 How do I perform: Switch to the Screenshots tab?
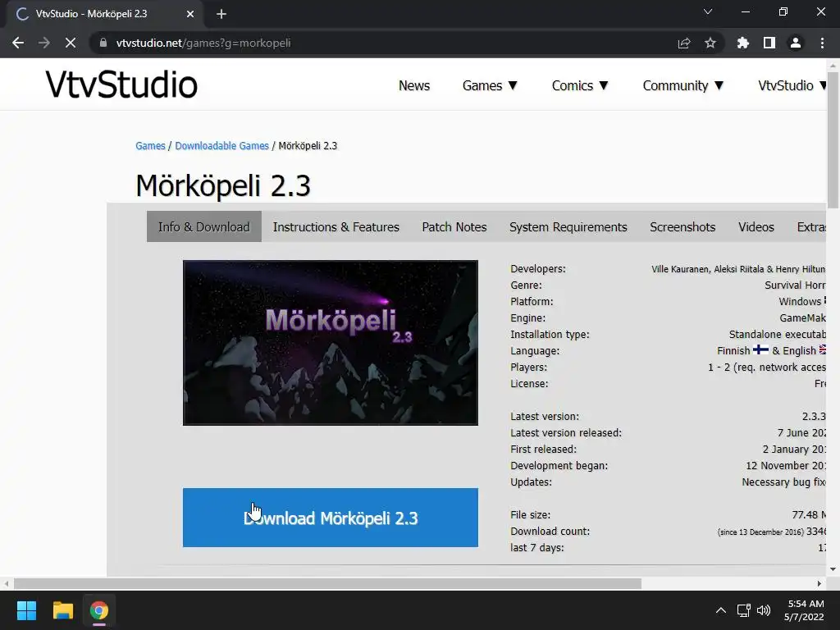click(682, 226)
